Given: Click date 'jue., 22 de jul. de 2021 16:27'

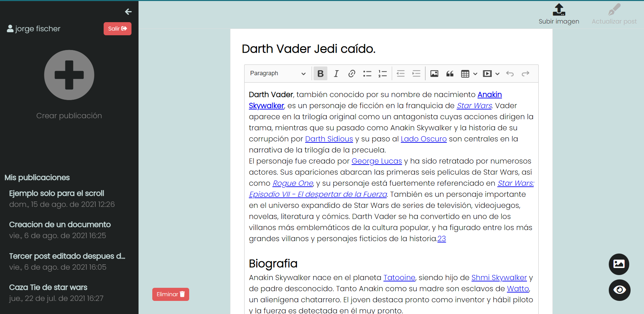Looking at the screenshot, I should pos(56,299).
